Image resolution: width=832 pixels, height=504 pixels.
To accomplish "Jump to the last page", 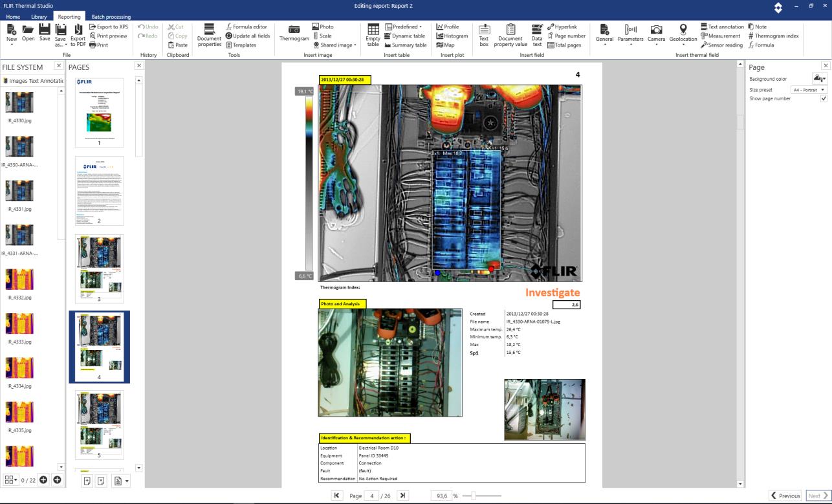I will point(402,496).
